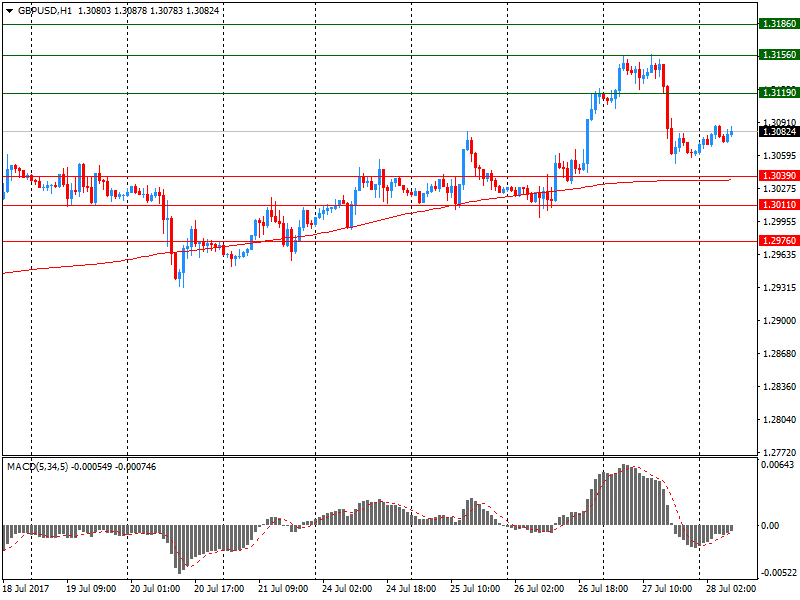Select the 1.31860 green resistance level label

[779, 24]
